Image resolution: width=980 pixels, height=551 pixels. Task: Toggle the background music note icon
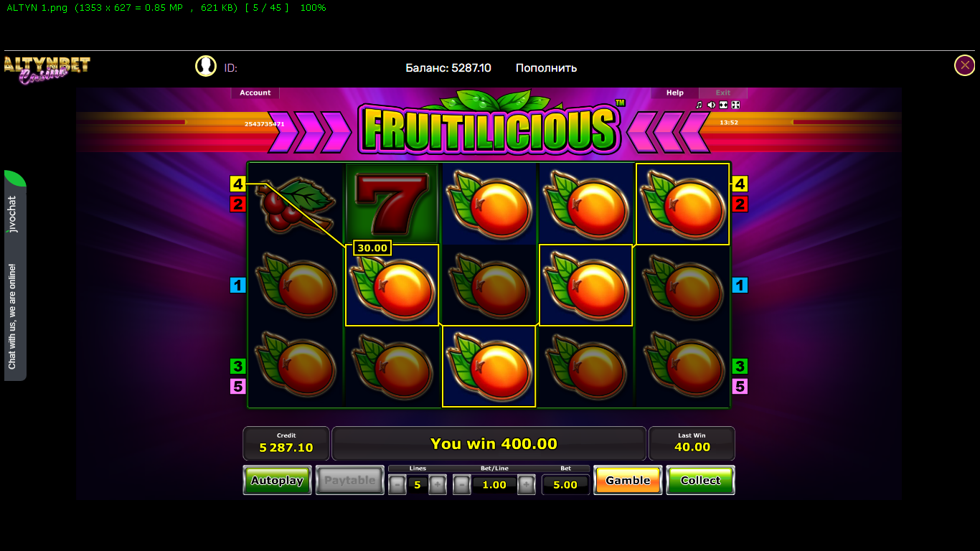point(699,105)
